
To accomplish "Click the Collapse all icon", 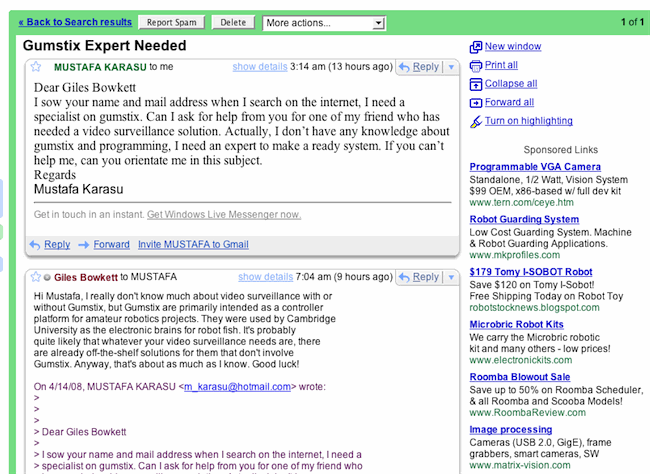I will click(476, 84).
